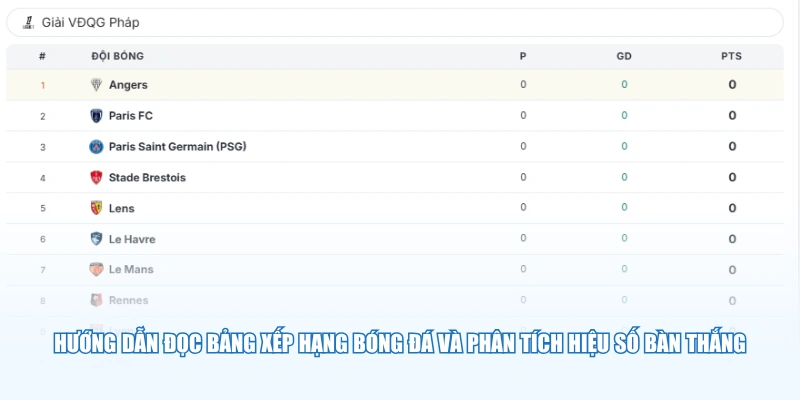Select the P value for PSG
800x400 pixels.
coord(523,146)
